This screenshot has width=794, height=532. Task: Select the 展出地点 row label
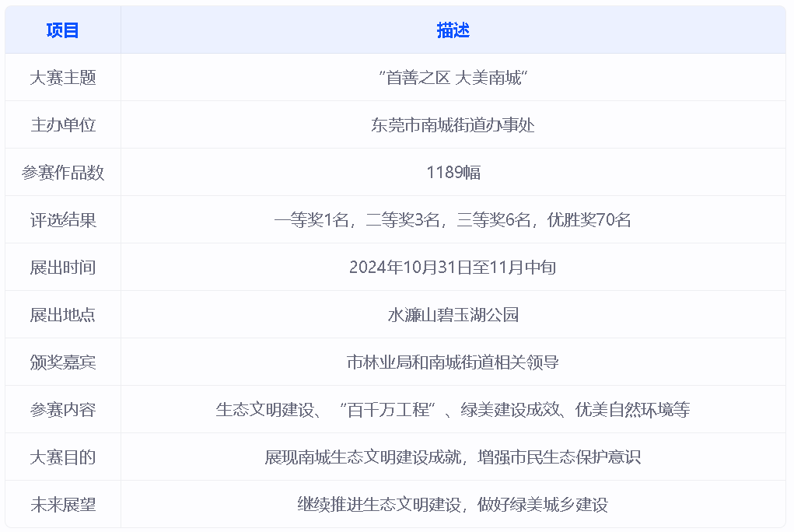[63, 315]
